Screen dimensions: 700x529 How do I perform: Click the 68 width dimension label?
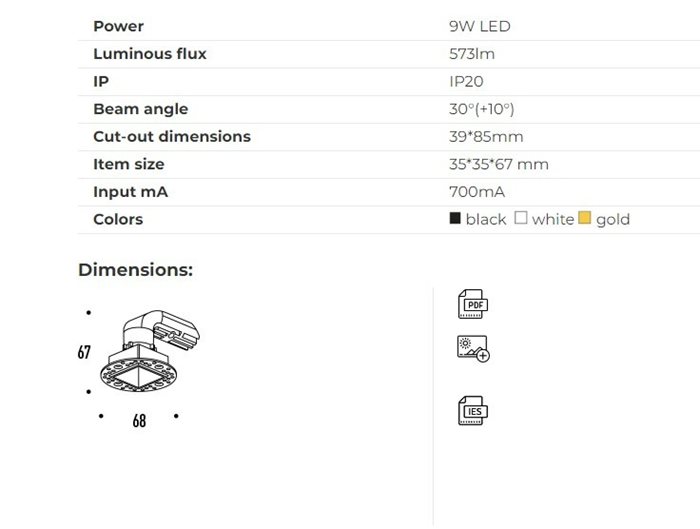point(139,422)
